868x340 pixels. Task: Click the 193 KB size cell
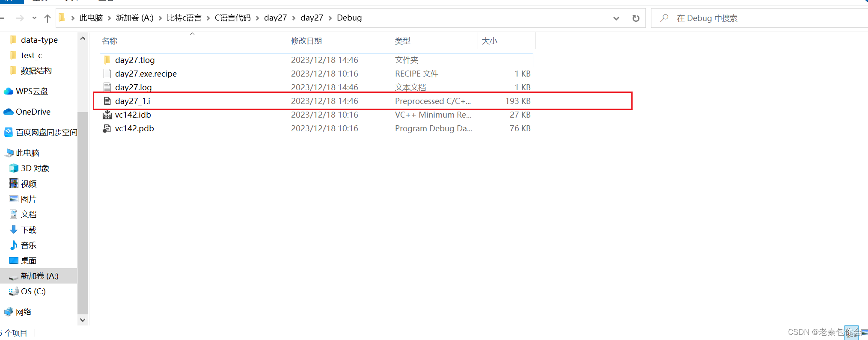pos(518,101)
